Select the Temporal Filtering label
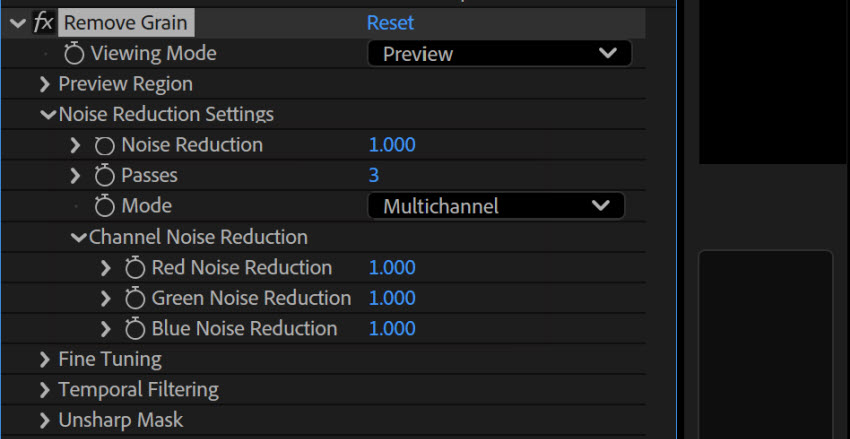This screenshot has height=439, width=850. (x=138, y=389)
